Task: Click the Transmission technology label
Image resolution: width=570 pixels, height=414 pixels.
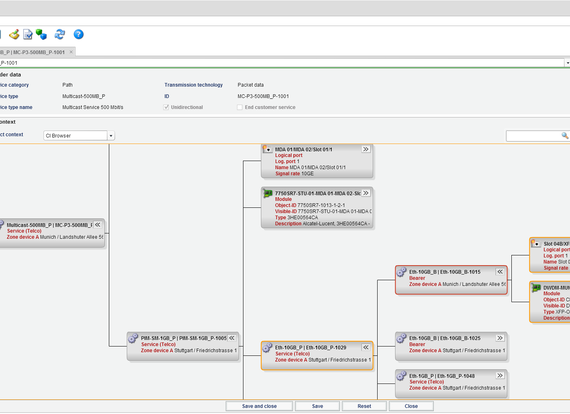Action: [x=193, y=85]
